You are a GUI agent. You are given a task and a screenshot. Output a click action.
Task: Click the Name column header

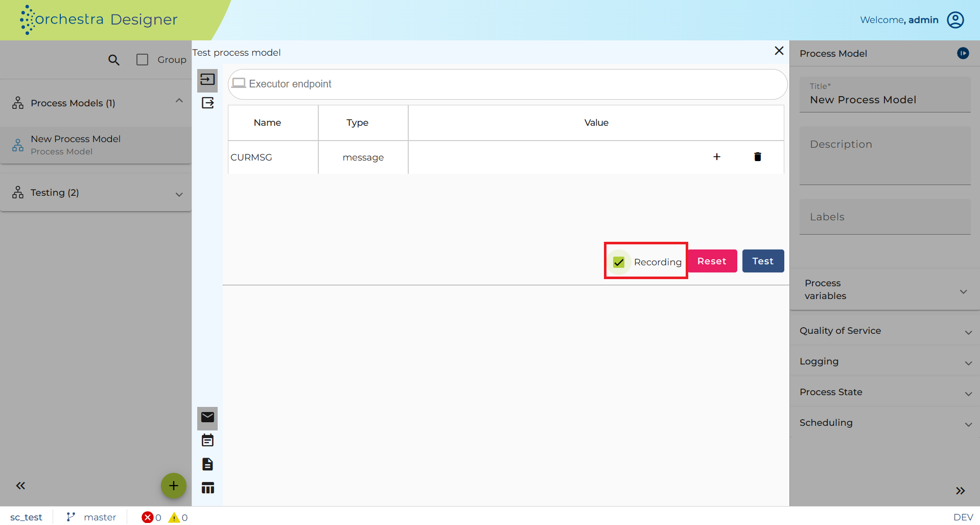pos(273,123)
